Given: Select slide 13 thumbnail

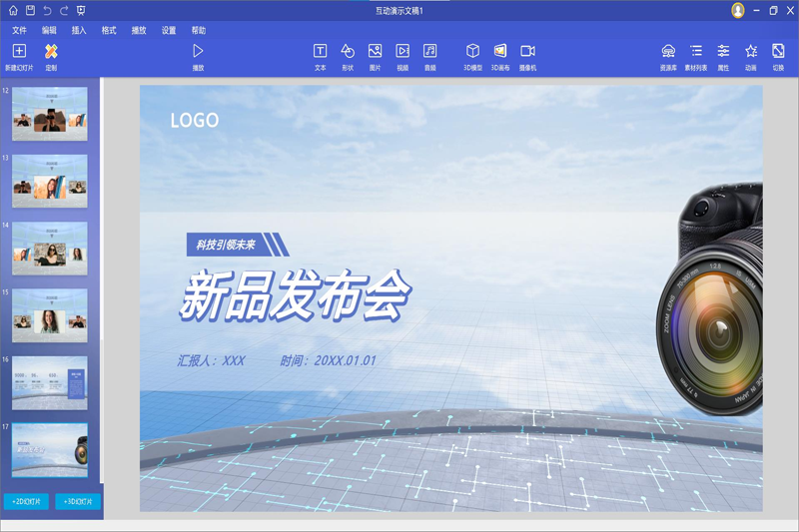Looking at the screenshot, I should pos(49,181).
